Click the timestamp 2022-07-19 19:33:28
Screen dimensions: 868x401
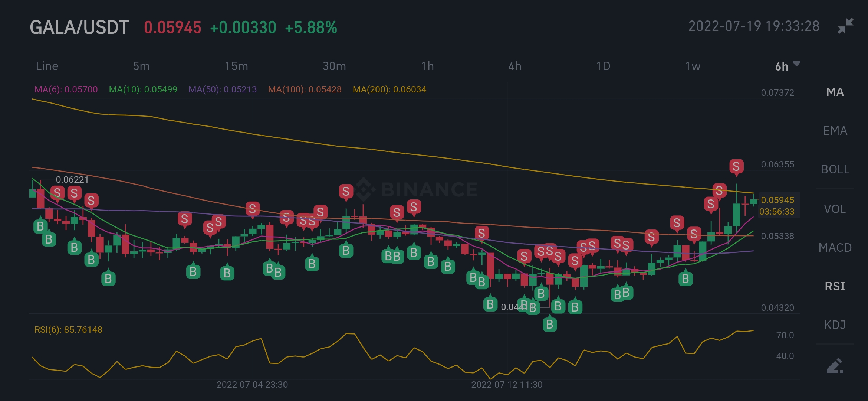(754, 26)
